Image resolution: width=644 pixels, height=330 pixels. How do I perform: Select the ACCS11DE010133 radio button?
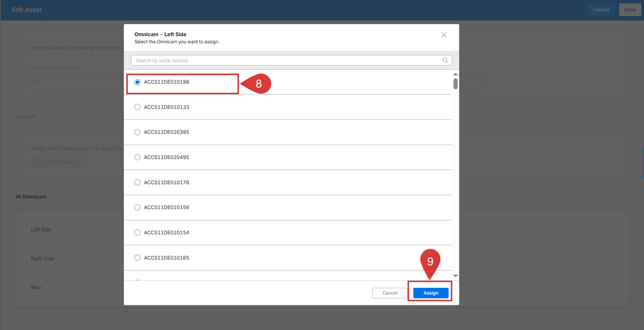point(137,107)
